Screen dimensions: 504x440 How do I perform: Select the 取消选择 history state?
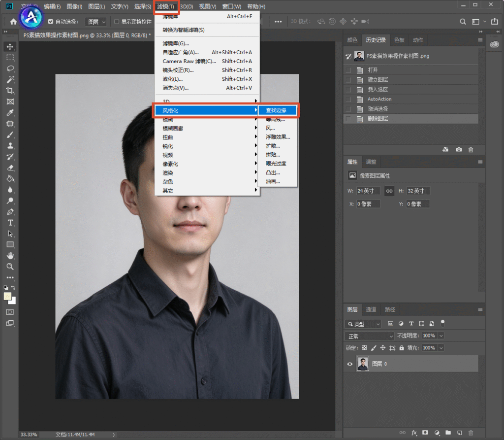411,109
